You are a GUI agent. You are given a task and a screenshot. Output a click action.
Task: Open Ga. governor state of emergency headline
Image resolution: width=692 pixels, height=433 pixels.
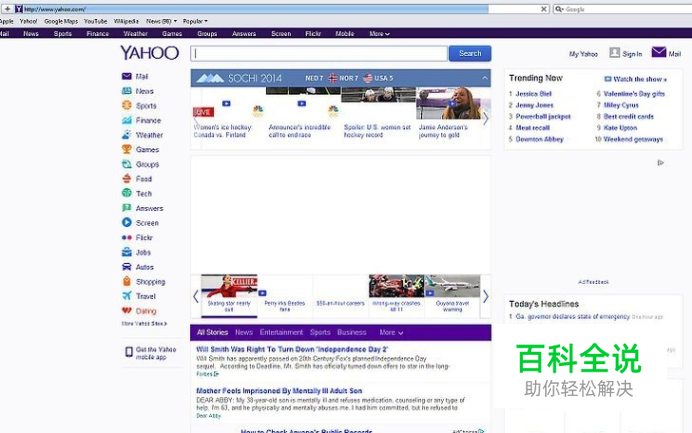point(572,316)
